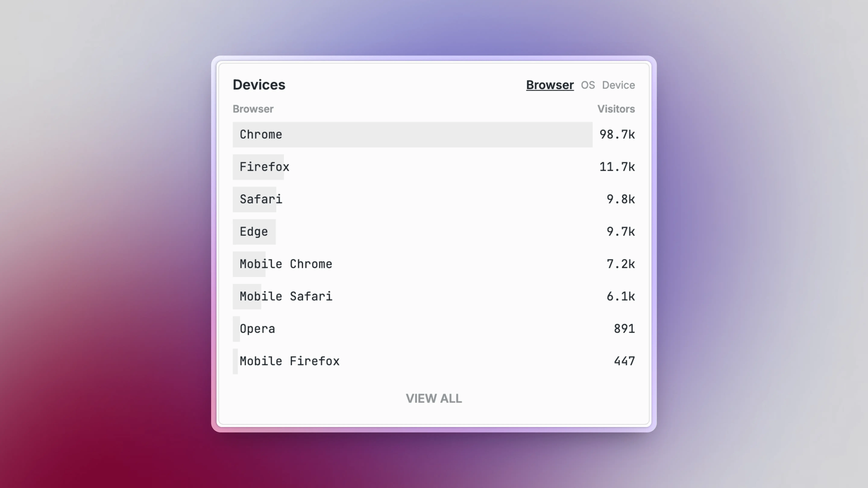Click the 891 visitors count

click(624, 329)
